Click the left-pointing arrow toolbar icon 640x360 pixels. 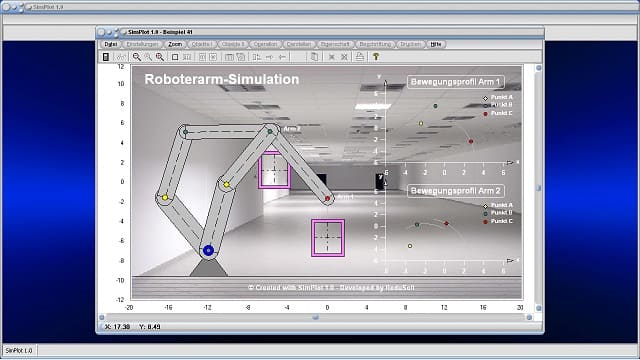[x=282, y=57]
